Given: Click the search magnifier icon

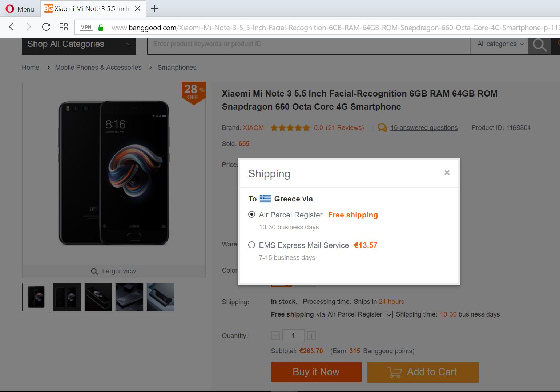Looking at the screenshot, I should pos(539,45).
